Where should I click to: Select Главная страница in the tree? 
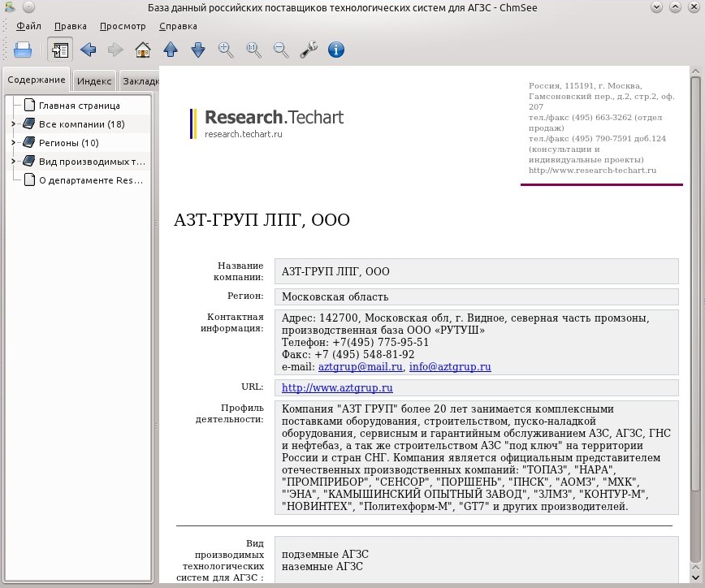[79, 106]
